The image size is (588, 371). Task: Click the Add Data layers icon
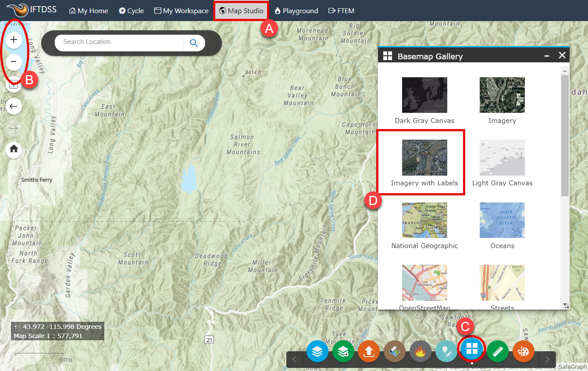(343, 351)
